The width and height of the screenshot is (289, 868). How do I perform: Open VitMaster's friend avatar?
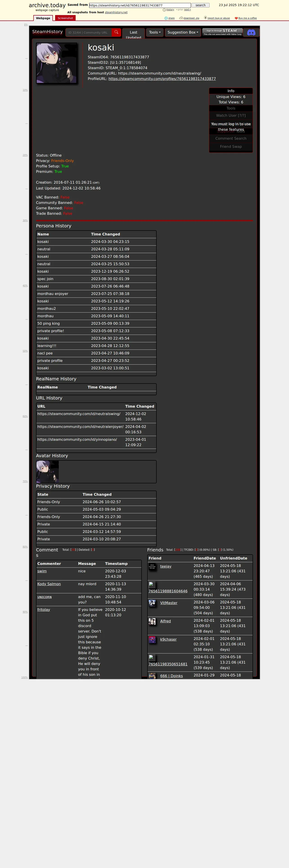click(x=152, y=603)
